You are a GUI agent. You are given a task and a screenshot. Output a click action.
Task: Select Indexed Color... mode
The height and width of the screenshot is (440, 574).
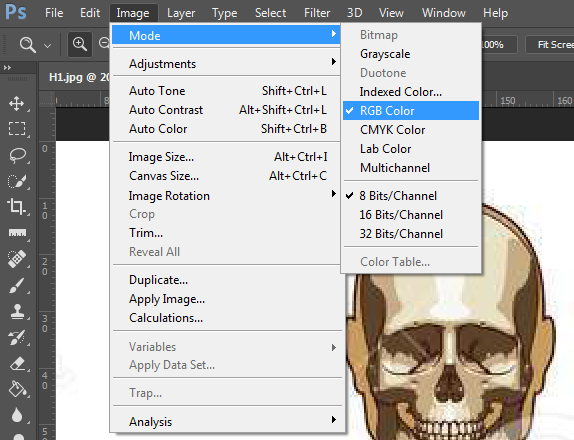click(411, 92)
